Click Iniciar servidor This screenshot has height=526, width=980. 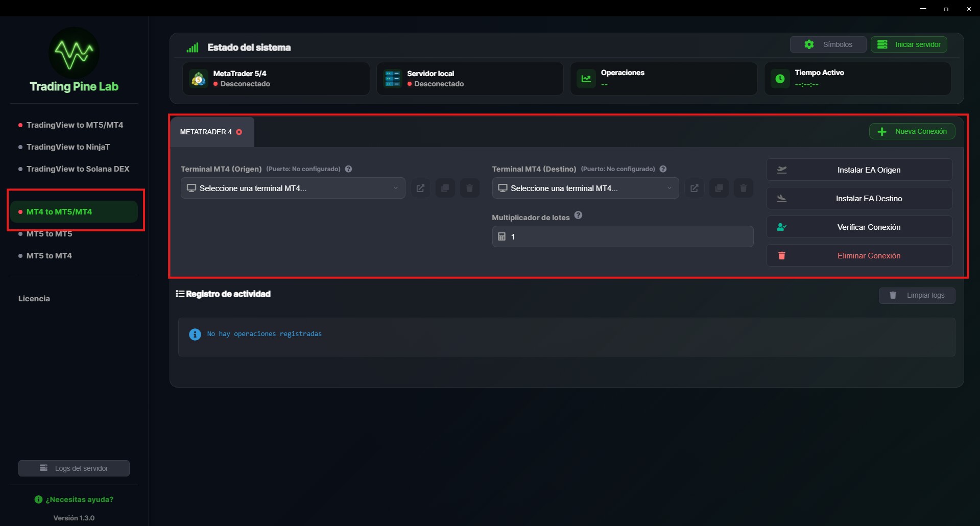[x=909, y=44]
